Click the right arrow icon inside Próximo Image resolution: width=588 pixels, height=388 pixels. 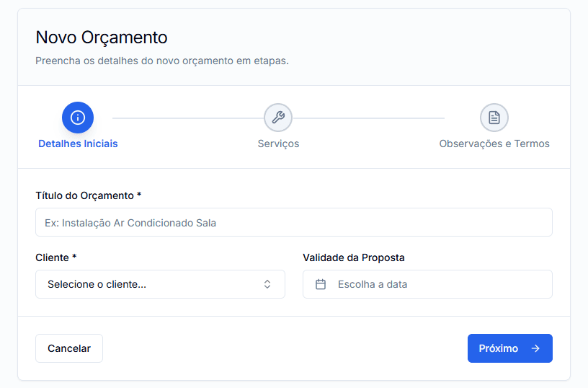click(x=535, y=348)
